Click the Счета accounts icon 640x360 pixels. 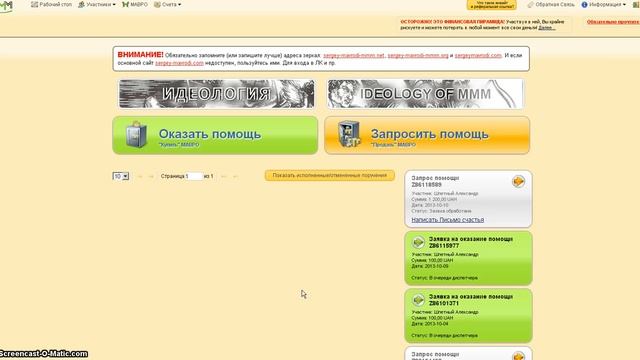(158, 4)
